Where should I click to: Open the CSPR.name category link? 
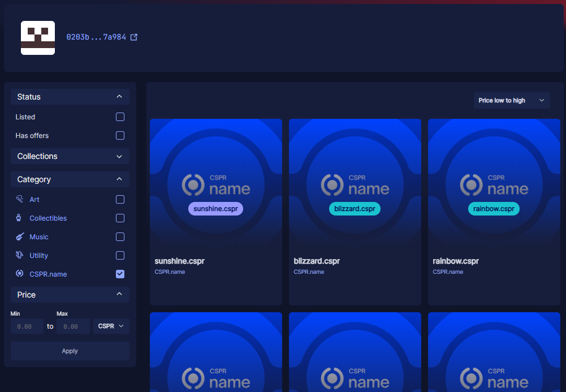point(48,274)
